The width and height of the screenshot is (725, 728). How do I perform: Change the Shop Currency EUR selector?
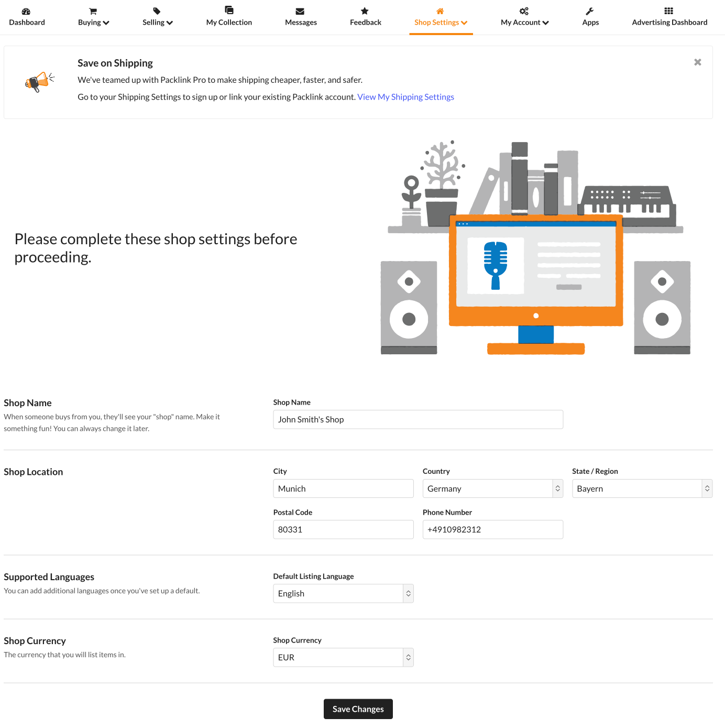pos(343,657)
